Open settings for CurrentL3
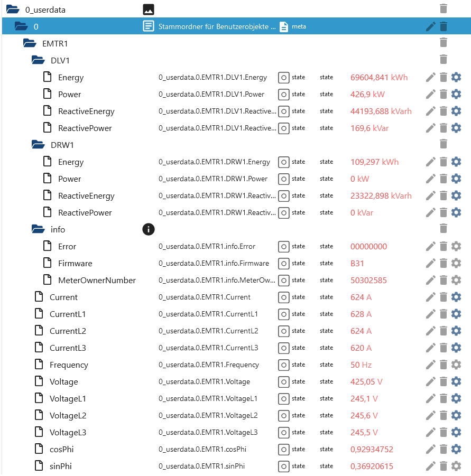Screen dimensions: 471x476 point(456,348)
